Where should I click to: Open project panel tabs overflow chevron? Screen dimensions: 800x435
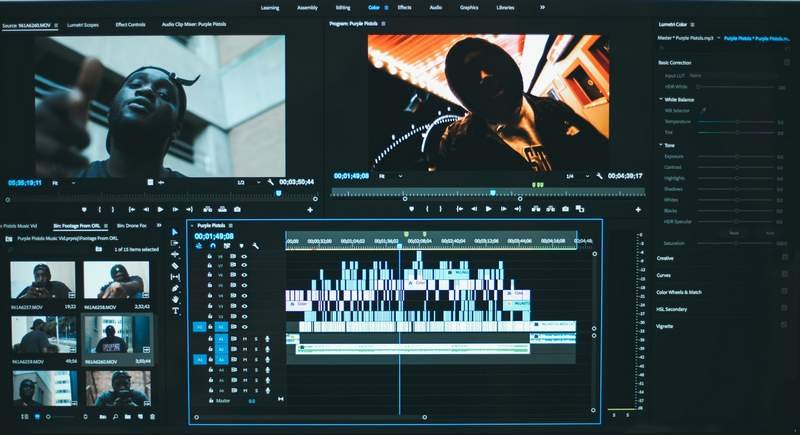point(159,225)
